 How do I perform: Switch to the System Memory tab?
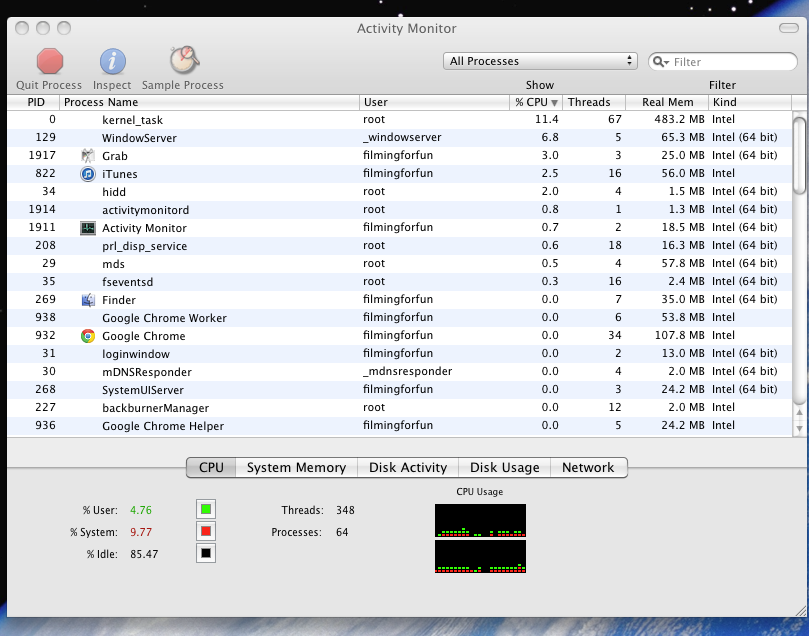296,467
